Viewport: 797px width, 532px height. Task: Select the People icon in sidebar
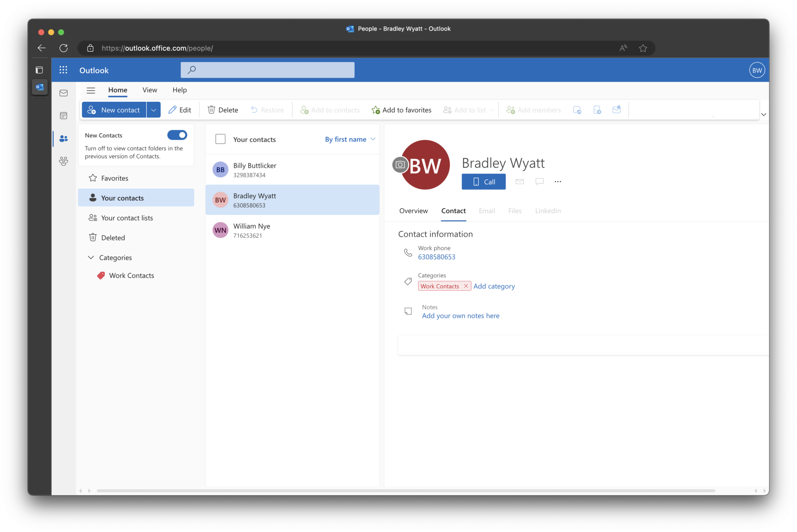pyautogui.click(x=63, y=138)
